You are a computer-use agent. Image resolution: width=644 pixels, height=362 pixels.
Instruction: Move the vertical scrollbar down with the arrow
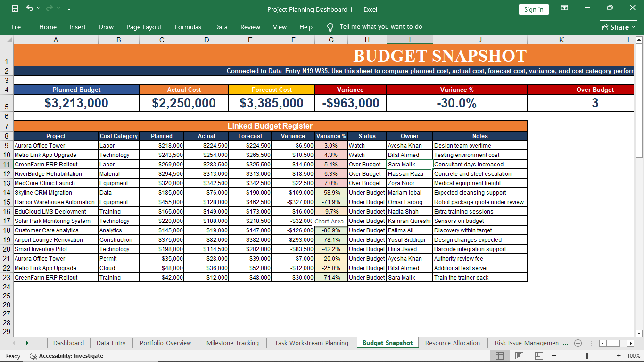point(639,334)
